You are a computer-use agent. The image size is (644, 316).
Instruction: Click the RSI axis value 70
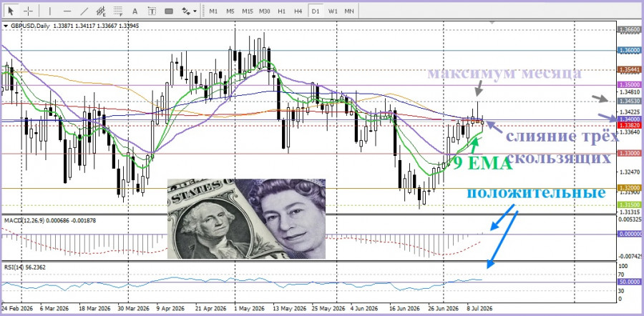pos(621,274)
